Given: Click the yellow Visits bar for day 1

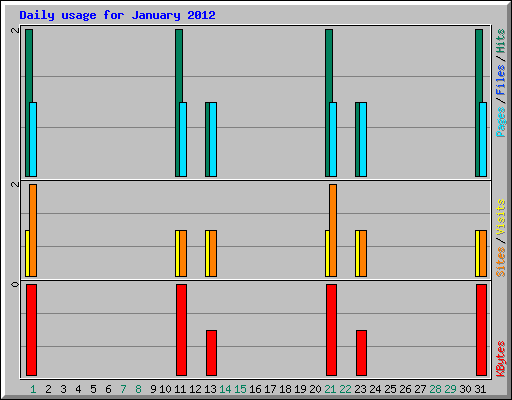Looking at the screenshot, I should click(x=27, y=253).
